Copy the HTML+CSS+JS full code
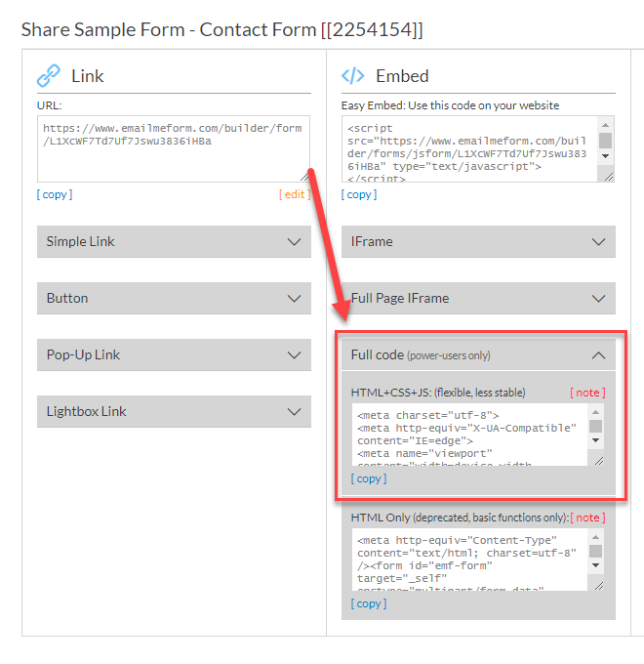This screenshot has height=664, width=644. 369,478
